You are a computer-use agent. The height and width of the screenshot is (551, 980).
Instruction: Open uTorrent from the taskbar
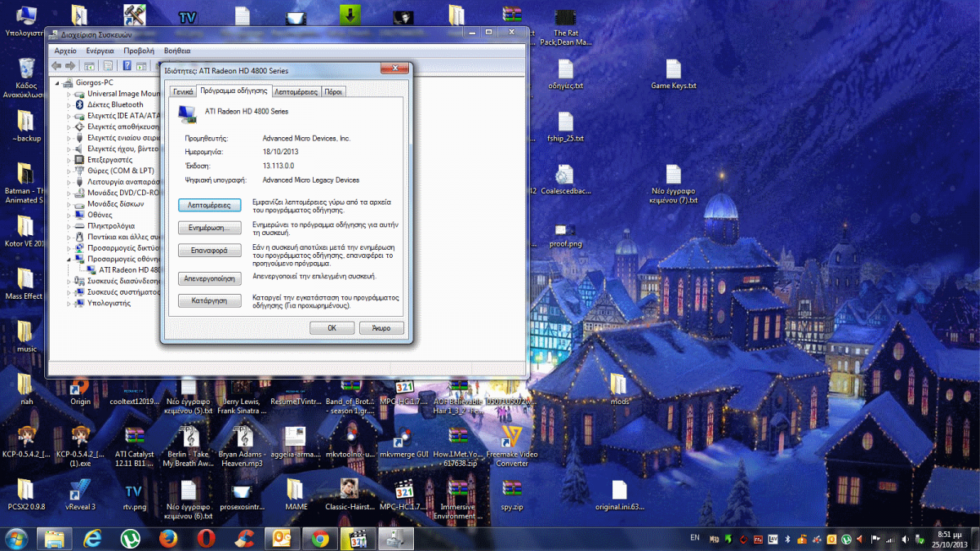[129, 539]
